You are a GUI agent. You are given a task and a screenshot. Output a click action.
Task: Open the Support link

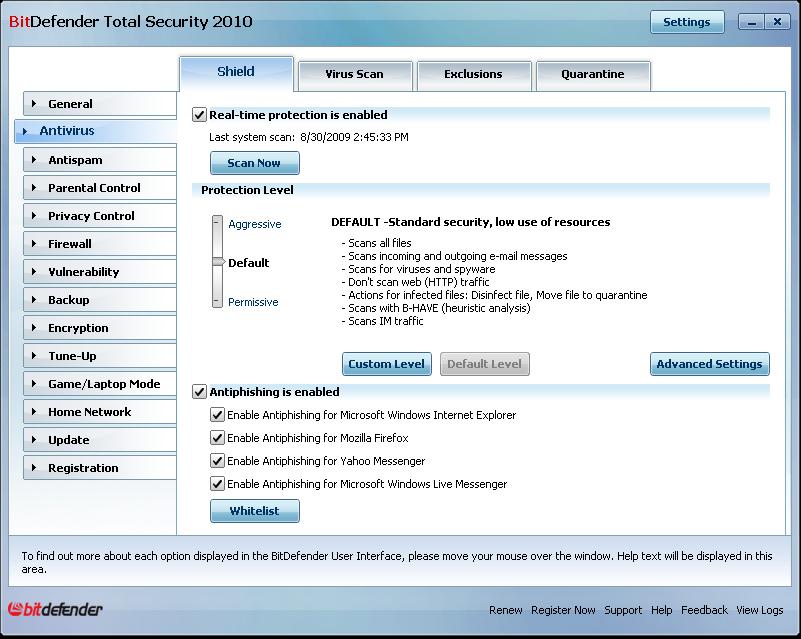(623, 610)
